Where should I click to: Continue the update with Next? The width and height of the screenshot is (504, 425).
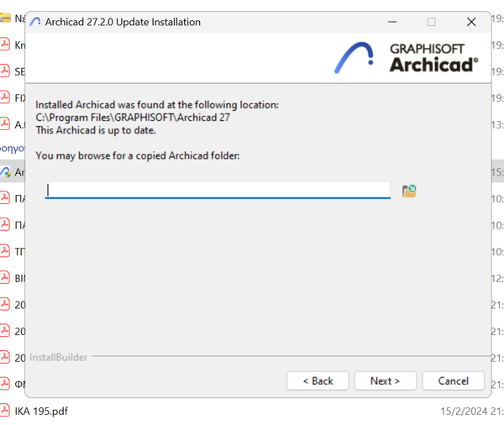pyautogui.click(x=386, y=381)
